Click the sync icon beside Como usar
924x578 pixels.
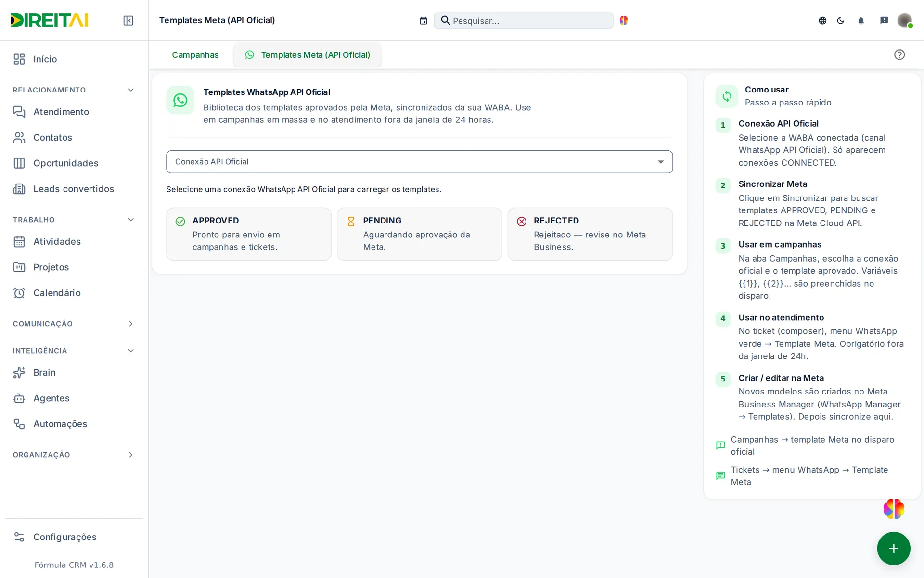(727, 96)
